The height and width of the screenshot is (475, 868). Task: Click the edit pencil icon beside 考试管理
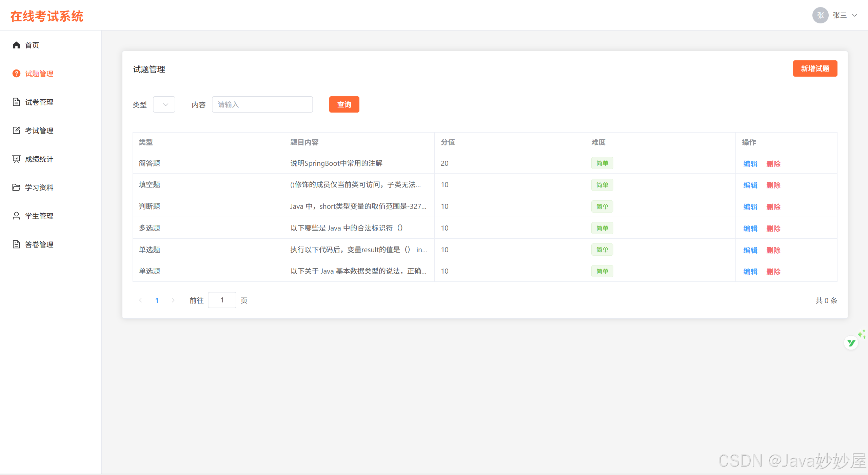[x=16, y=131]
